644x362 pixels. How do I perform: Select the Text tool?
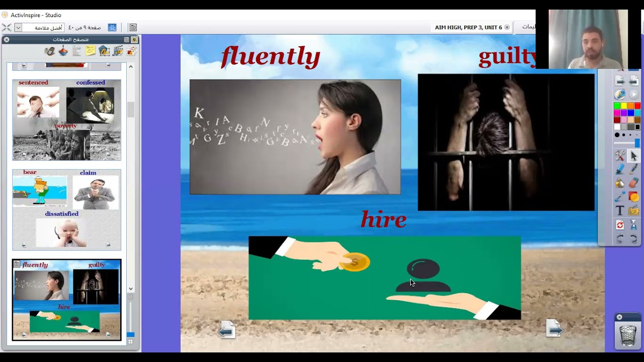(620, 211)
